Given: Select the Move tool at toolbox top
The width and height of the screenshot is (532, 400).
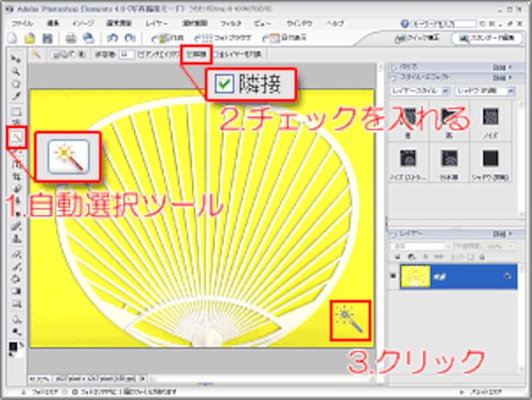Looking at the screenshot, I should coord(15,59).
